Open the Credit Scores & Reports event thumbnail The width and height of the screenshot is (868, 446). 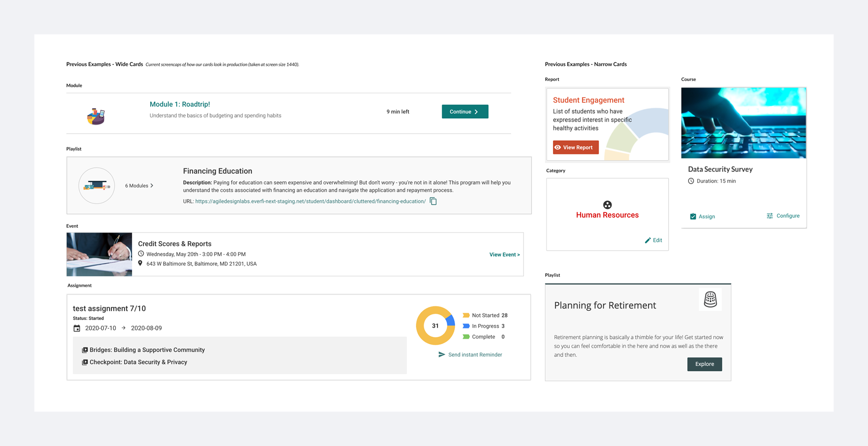(x=99, y=254)
